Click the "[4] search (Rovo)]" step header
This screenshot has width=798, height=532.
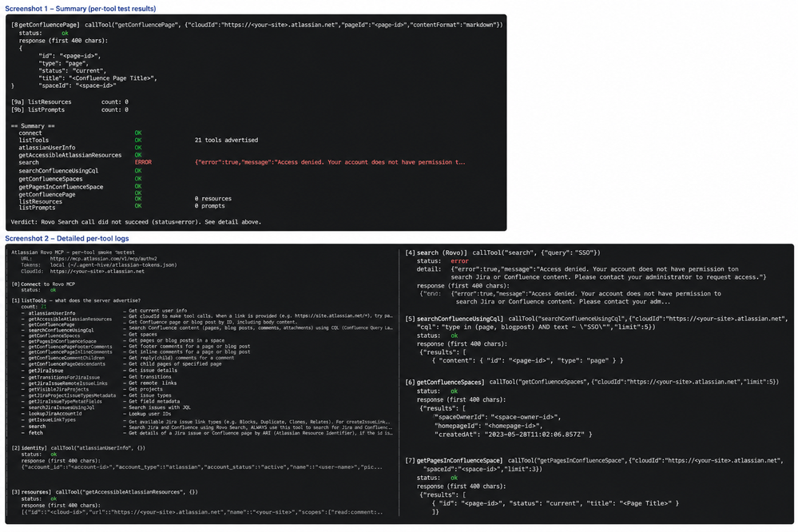coord(436,252)
